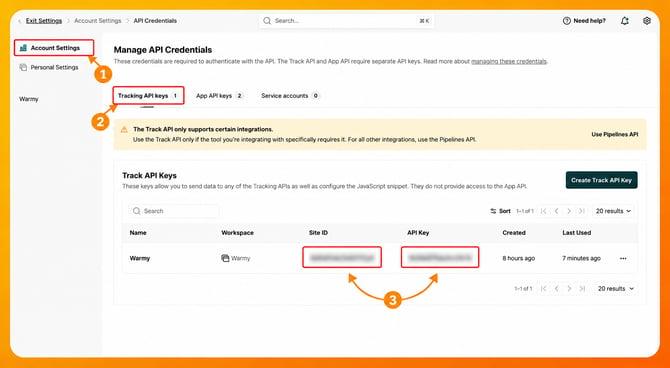Click Create Track API Key button
The width and height of the screenshot is (670, 368).
602,180
